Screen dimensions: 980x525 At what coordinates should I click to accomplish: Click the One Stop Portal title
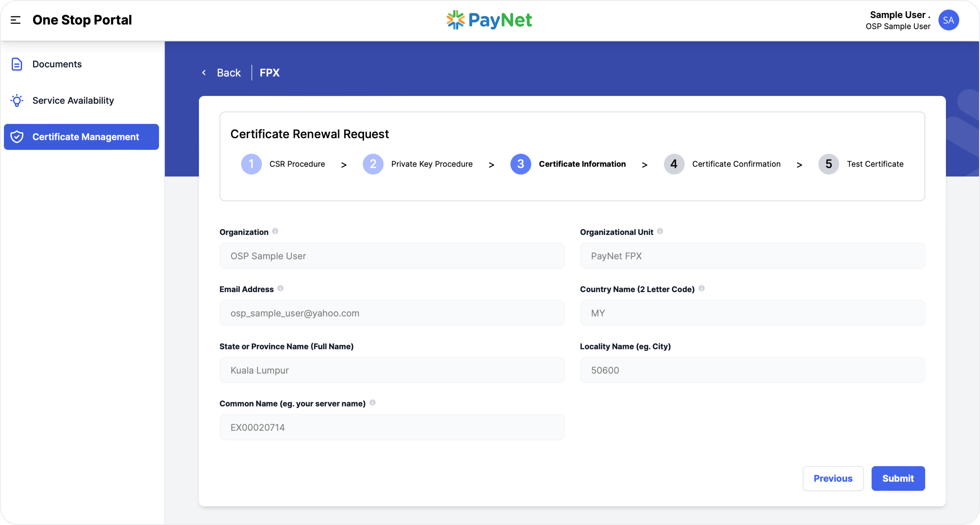coord(82,20)
